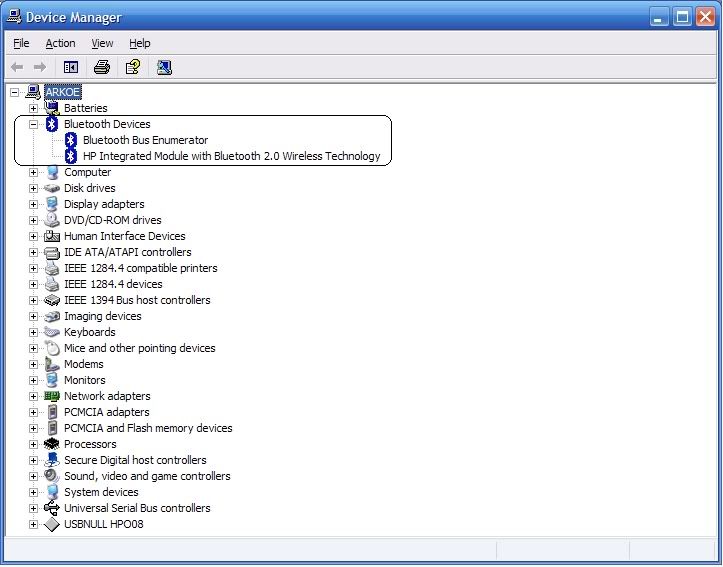Expand the Human Interface Devices category
Screen dimensions: 723x567
pyautogui.click(x=33, y=236)
